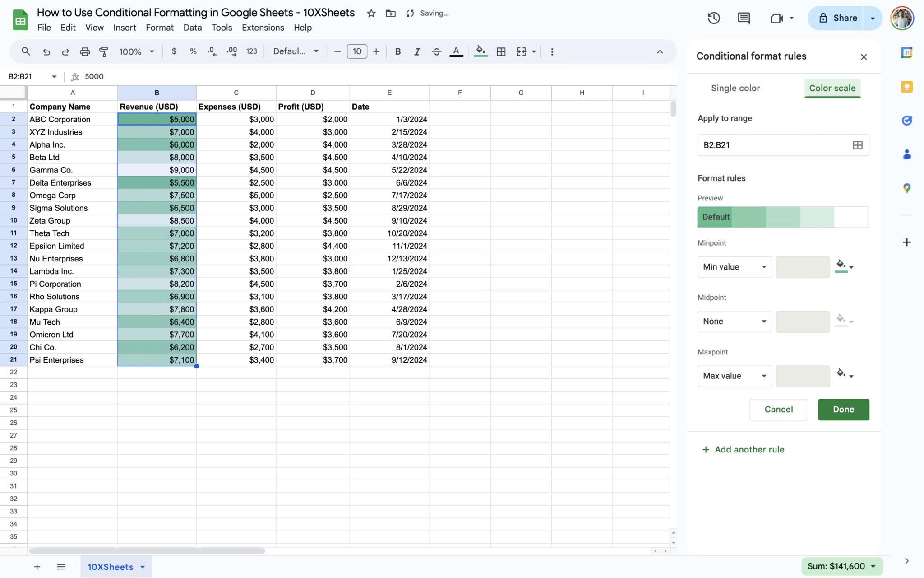This screenshot has height=578, width=924.
Task: Increase font size with plus button
Action: 376,51
